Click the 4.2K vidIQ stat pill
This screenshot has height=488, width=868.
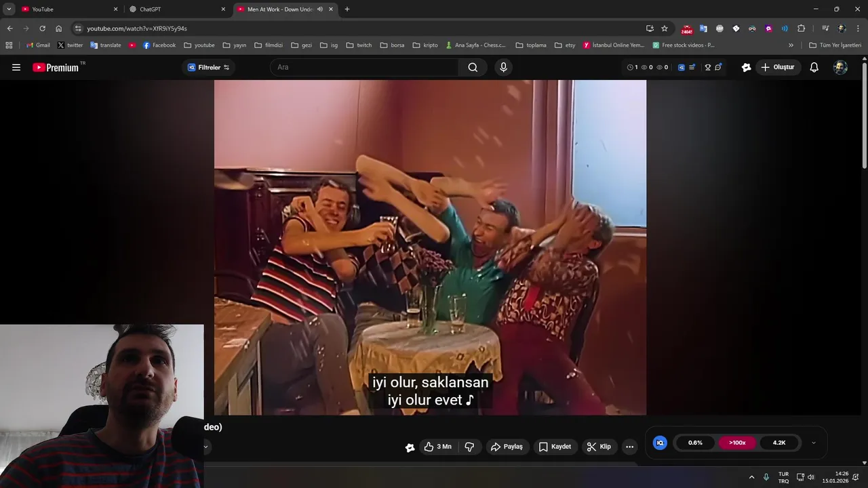coord(779,443)
